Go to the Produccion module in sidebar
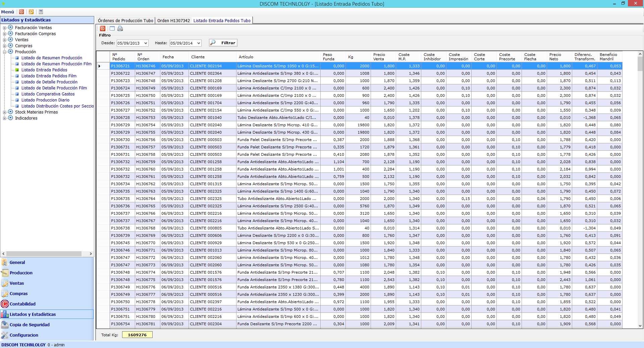Image resolution: width=644 pixels, height=348 pixels. click(x=21, y=273)
